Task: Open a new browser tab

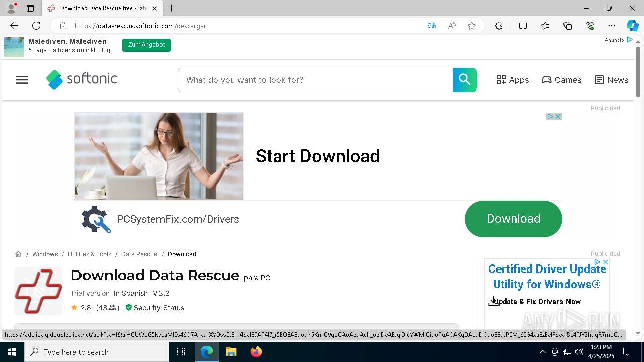Action: point(171,8)
